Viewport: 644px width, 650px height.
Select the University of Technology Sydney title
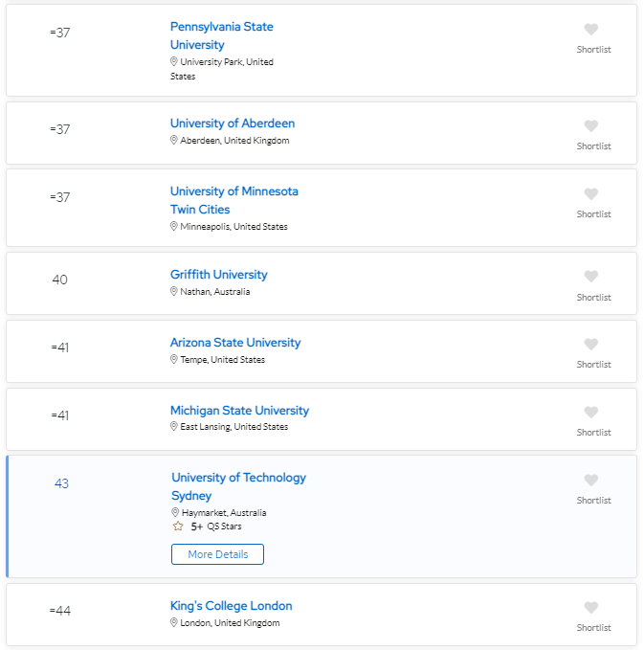[238, 486]
